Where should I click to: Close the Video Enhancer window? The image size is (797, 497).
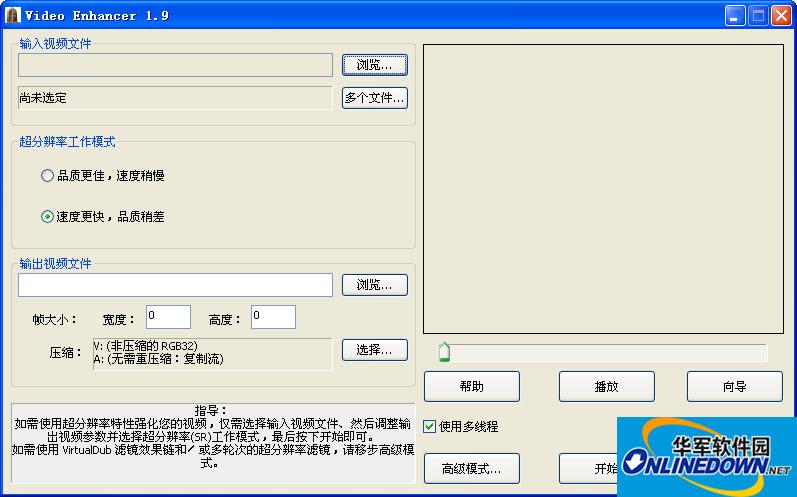tap(781, 15)
